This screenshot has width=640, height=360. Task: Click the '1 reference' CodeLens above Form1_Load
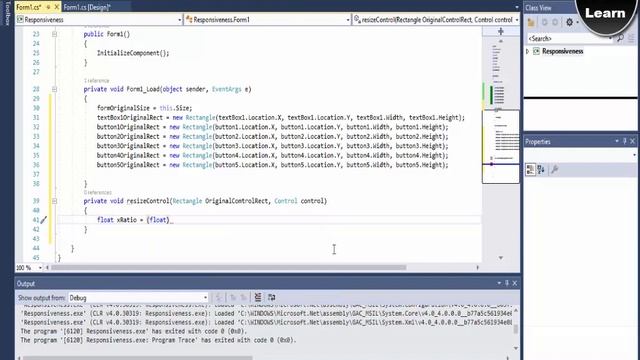[x=96, y=81]
